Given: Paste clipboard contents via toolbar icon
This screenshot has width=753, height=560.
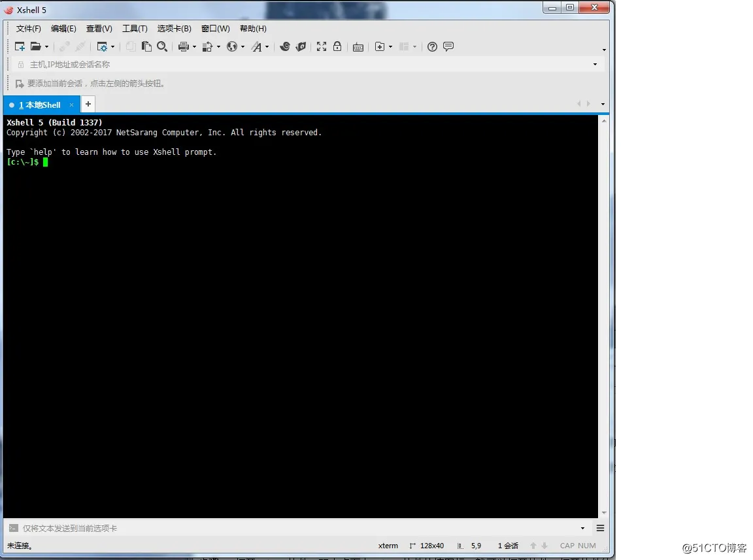Looking at the screenshot, I should click(146, 46).
